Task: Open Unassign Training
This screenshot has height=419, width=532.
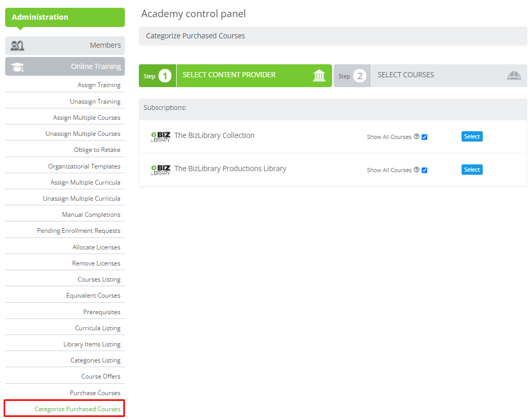Action: [95, 102]
